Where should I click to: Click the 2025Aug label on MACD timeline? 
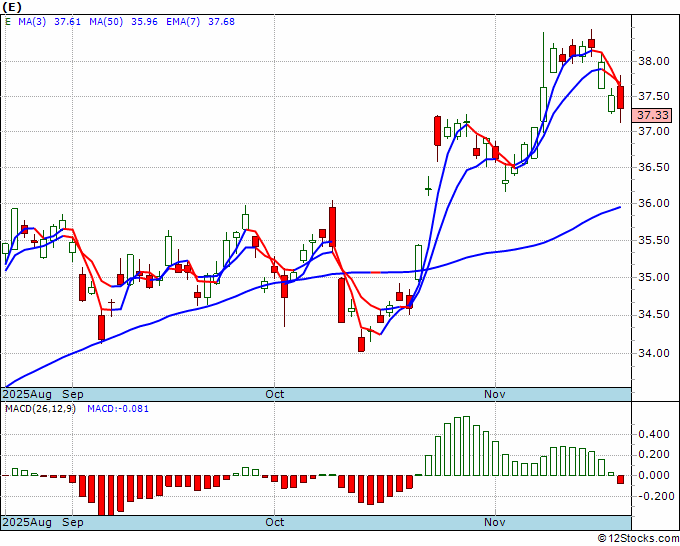coord(27,522)
